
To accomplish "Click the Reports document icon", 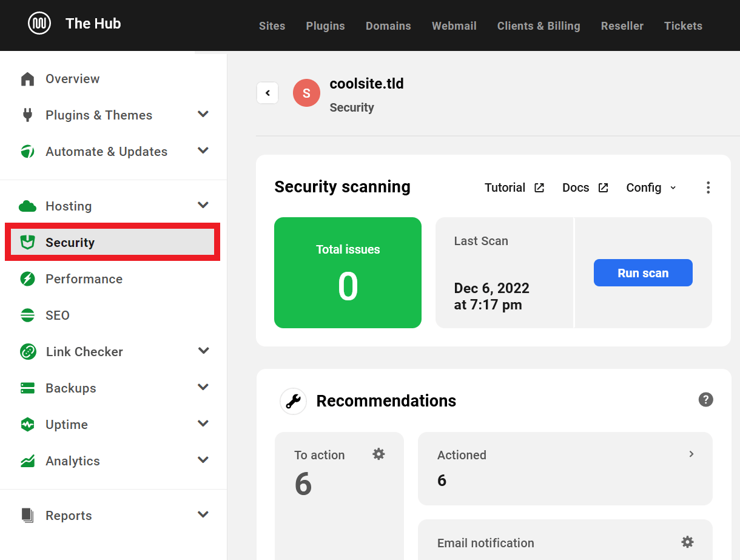I will pyautogui.click(x=27, y=516).
